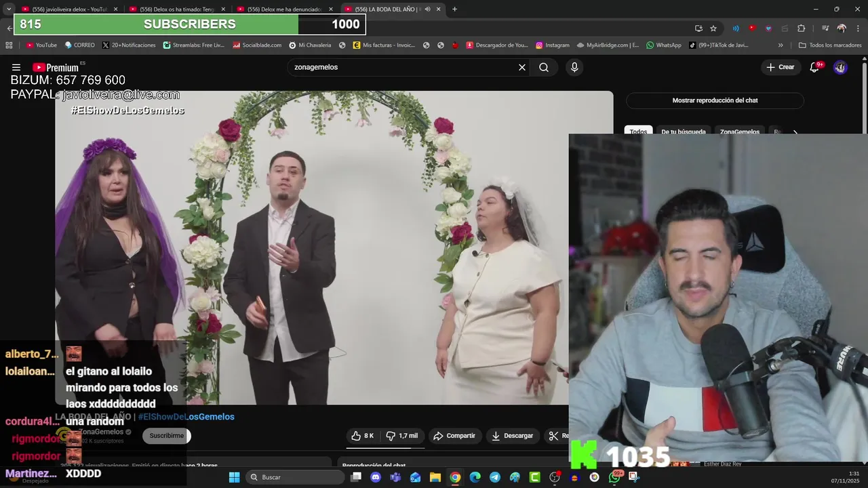Open the Chrome profile avatar
Viewport: 868px width, 488px height.
tap(842, 28)
